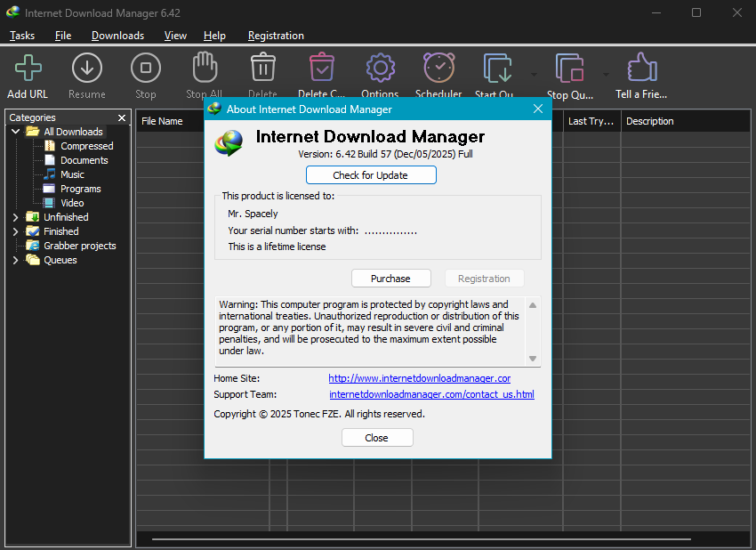
Task: Select the Grabber projects tree item
Action: (x=79, y=246)
